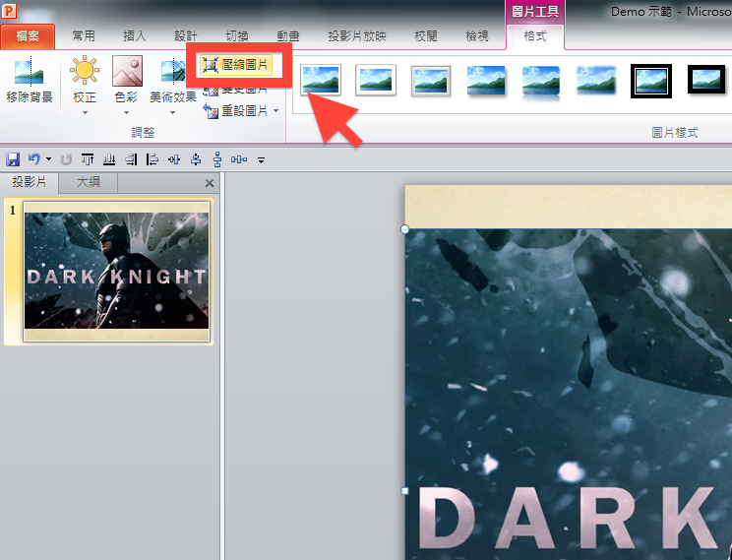Click the picture's top-left round sizing handle
732x560 pixels.
pyautogui.click(x=404, y=229)
